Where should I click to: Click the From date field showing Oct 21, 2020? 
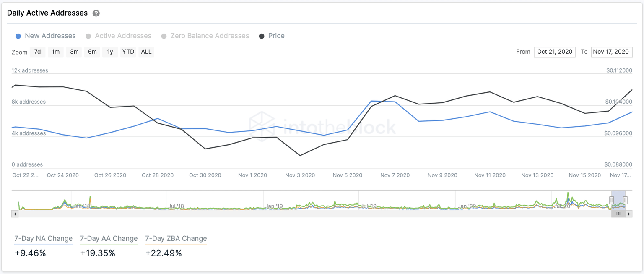click(554, 52)
